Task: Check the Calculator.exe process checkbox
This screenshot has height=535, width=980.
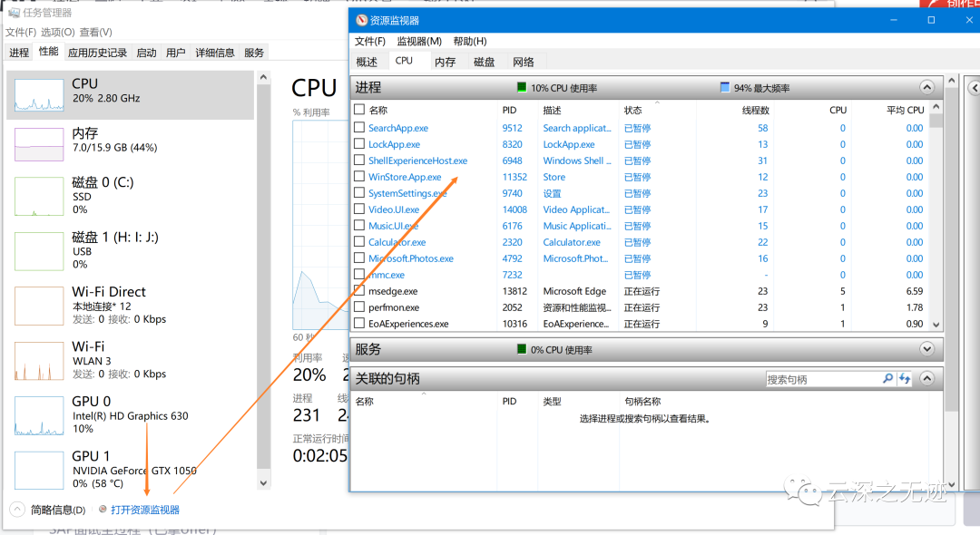Action: 359,242
